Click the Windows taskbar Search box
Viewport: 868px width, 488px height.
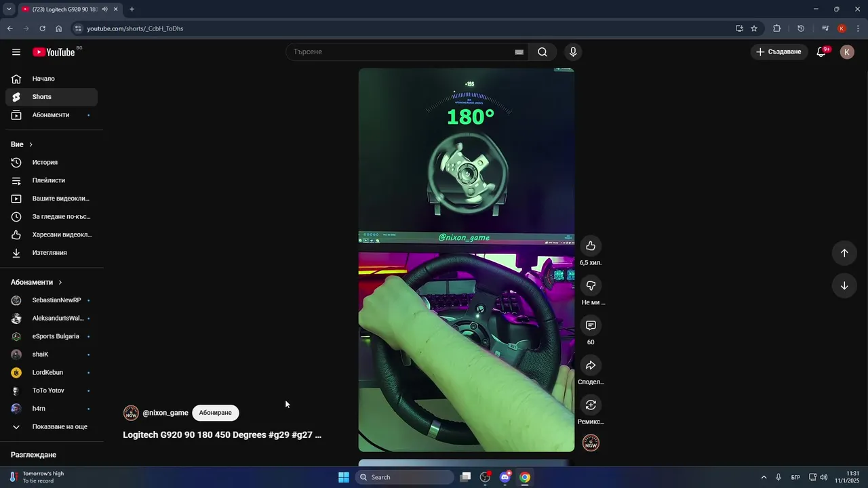coord(405,477)
